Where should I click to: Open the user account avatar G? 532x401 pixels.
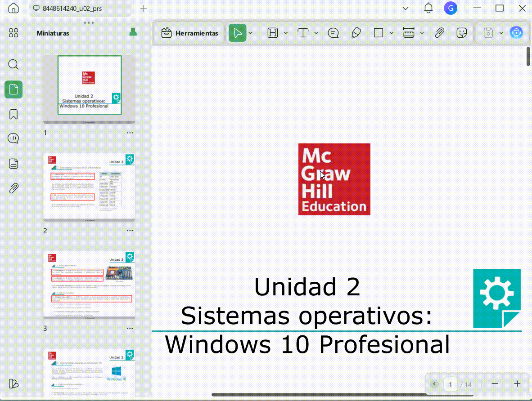tap(451, 8)
